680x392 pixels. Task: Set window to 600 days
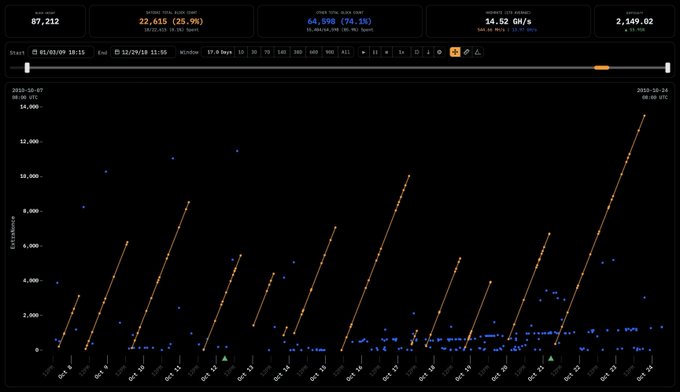(x=314, y=52)
